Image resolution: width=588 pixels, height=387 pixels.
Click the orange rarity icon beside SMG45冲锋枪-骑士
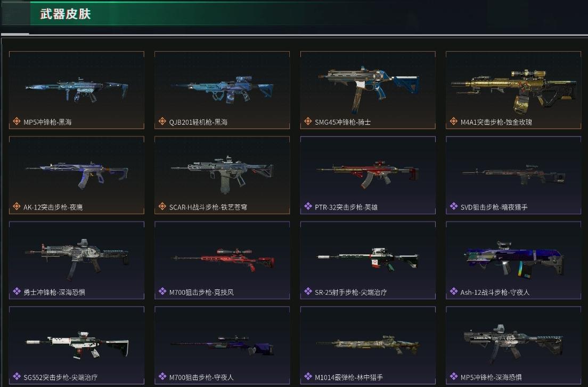click(x=308, y=121)
